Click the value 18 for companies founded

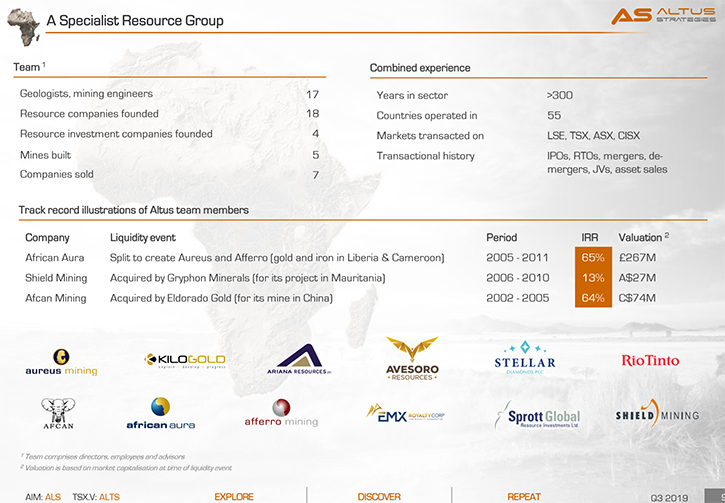[313, 114]
